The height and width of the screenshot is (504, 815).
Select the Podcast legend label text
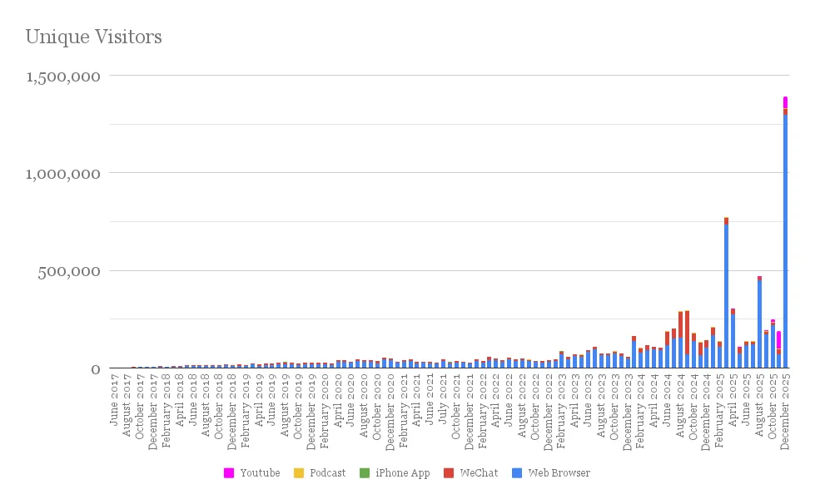[x=327, y=473]
